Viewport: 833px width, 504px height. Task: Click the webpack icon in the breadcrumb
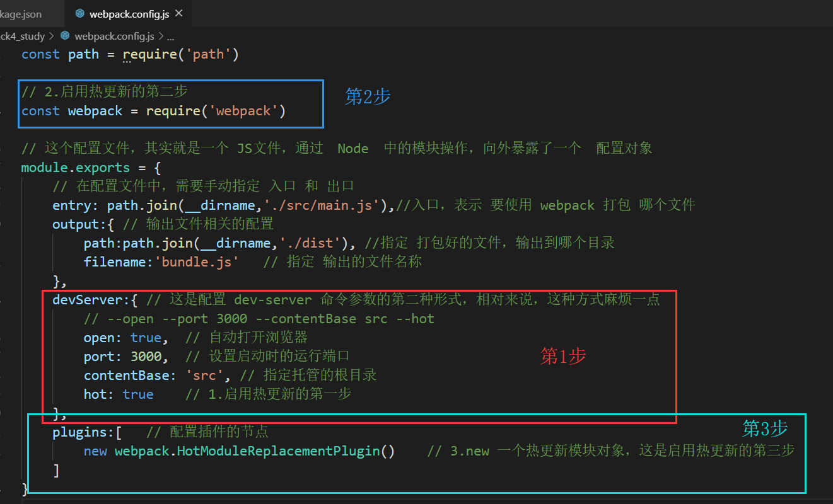coord(64,36)
